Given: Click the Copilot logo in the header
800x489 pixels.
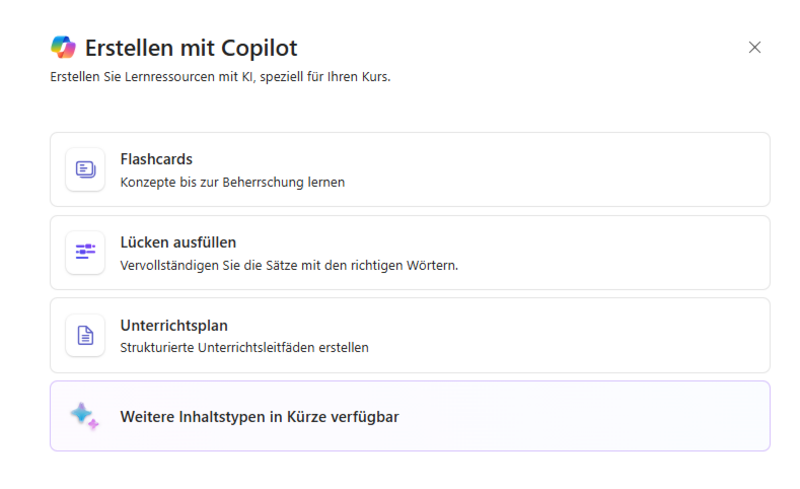Looking at the screenshot, I should 63,47.
